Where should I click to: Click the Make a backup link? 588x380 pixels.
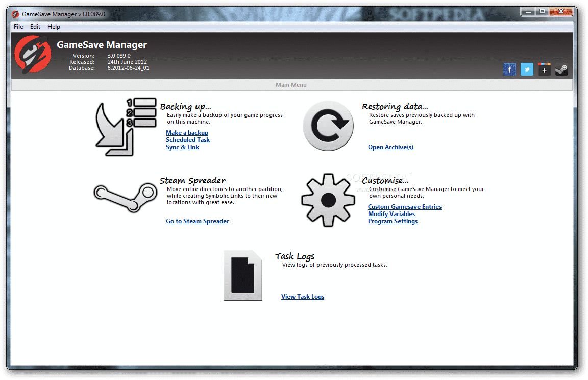(x=187, y=133)
